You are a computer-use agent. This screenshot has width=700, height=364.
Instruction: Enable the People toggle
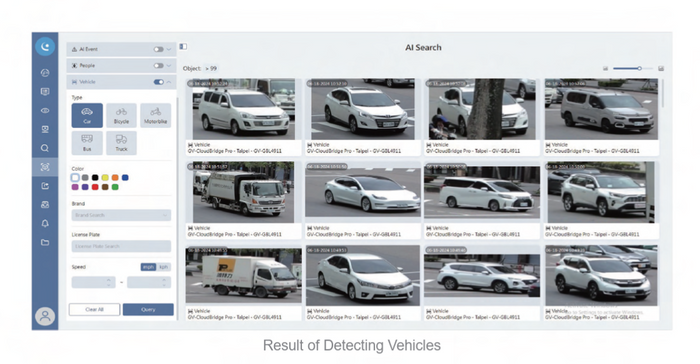(158, 66)
